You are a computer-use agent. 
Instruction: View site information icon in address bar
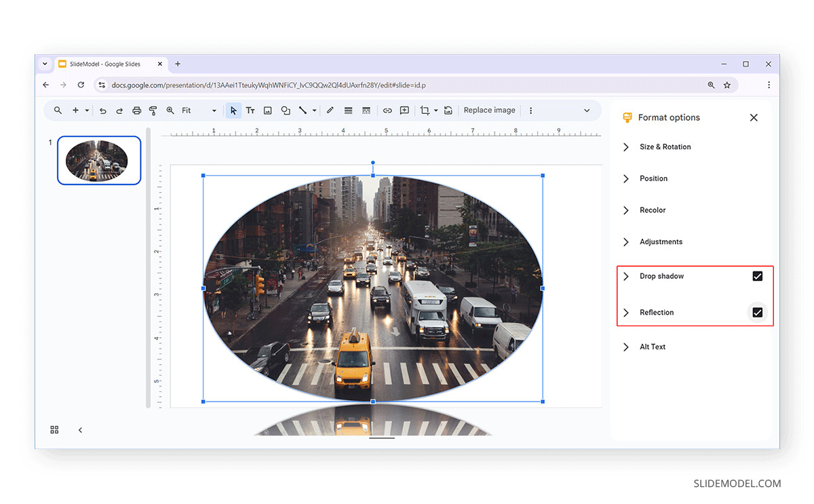[x=102, y=85]
